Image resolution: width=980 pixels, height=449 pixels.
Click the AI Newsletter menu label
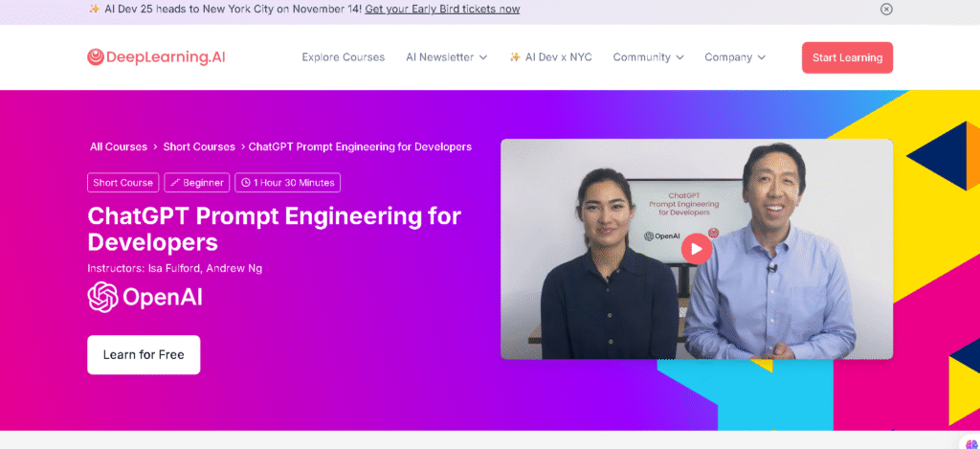click(439, 56)
